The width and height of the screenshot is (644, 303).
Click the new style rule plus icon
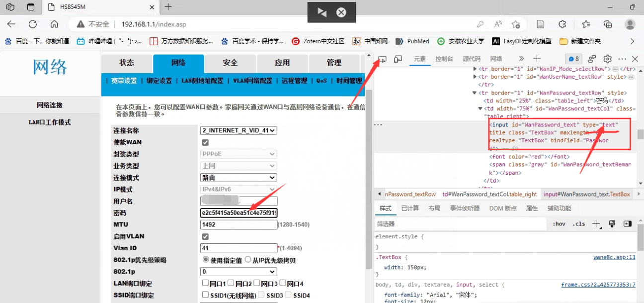[596, 224]
